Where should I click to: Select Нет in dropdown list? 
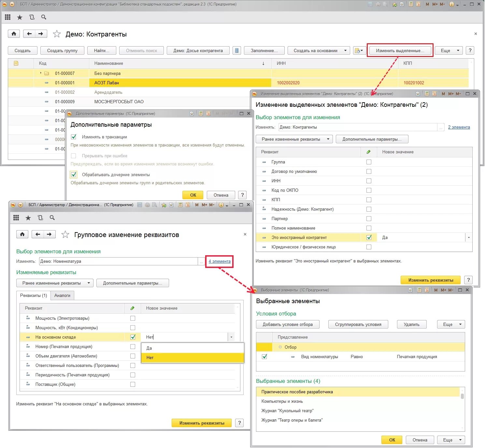tap(193, 357)
